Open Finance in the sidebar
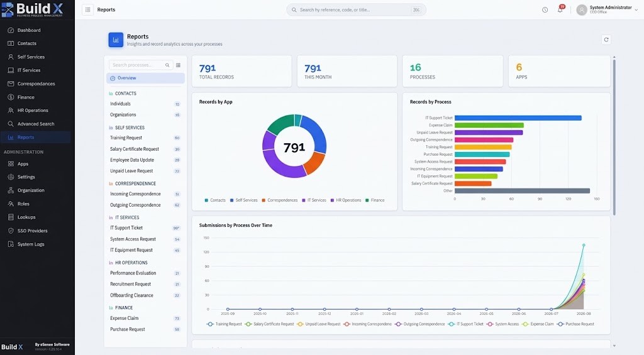The image size is (644, 355). [x=36, y=97]
